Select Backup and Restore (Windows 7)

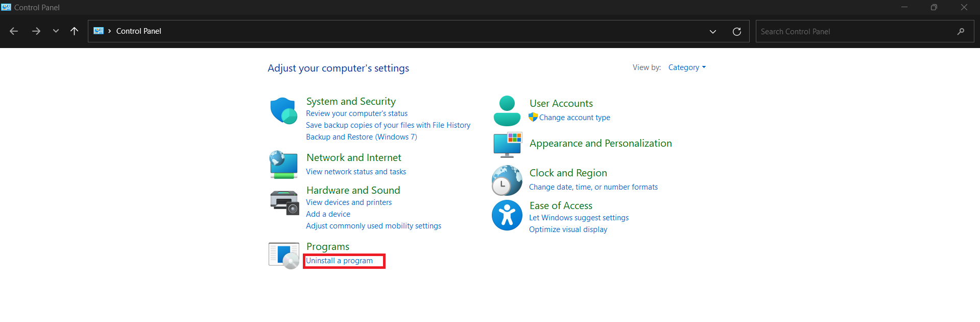tap(362, 137)
